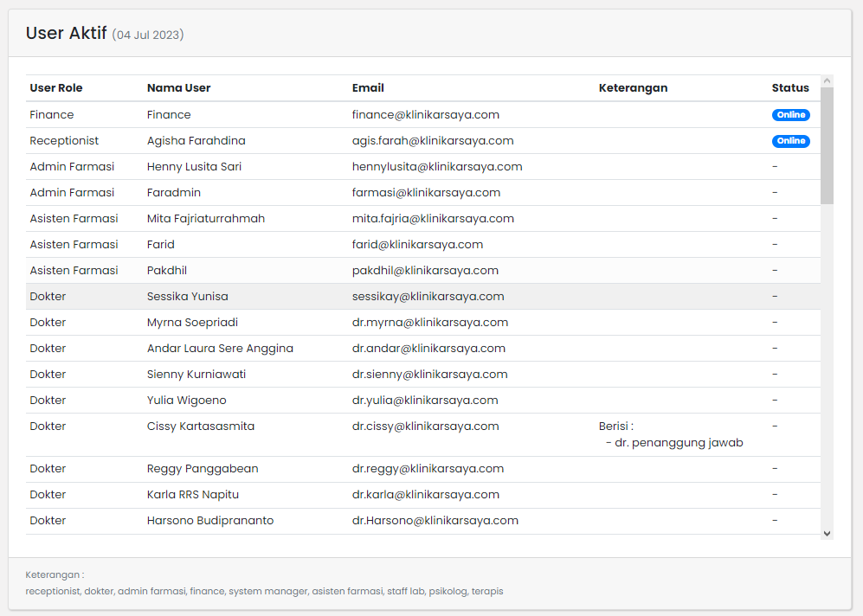This screenshot has width=863, height=616.
Task: Click email dr.cissy@klinikarsaya.com
Action: [425, 427]
